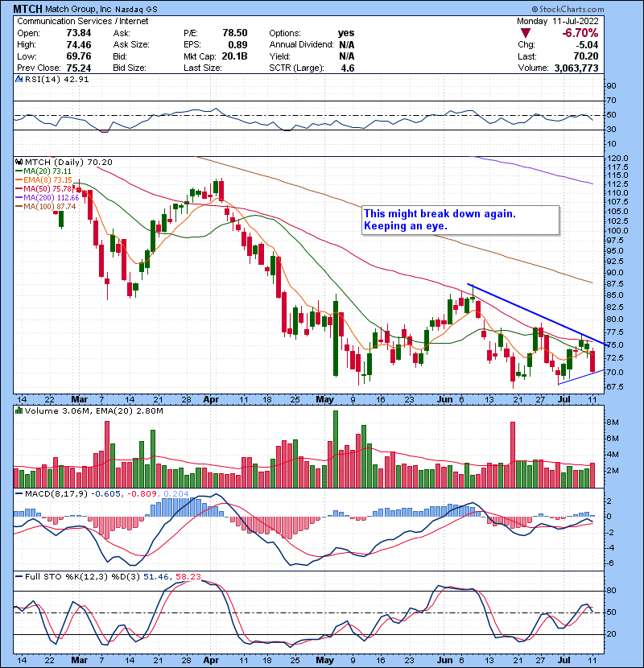Click the Volume 3.06M, EMA(20) 2.80M label
Image resolution: width=644 pixels, height=668 pixels.
click(93, 410)
